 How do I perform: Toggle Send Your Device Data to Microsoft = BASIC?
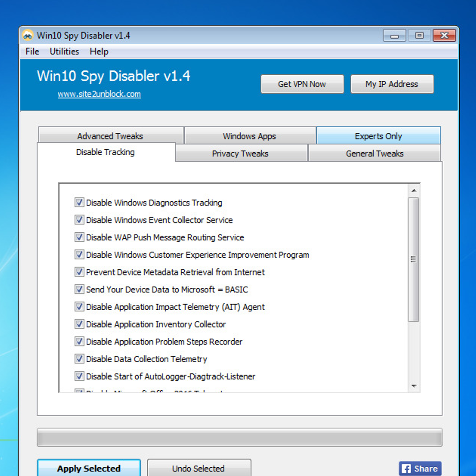[x=79, y=289]
